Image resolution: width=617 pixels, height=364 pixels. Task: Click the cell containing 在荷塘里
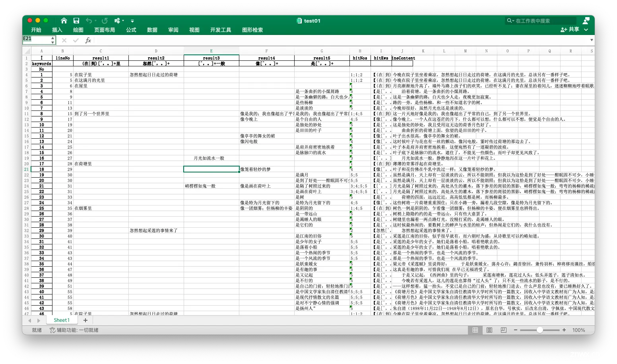pyautogui.click(x=101, y=164)
